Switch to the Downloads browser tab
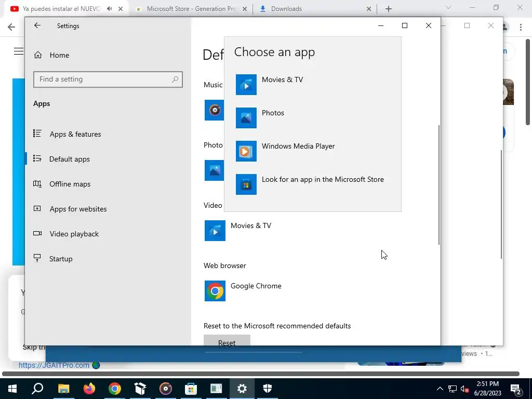532x399 pixels. 286,9
